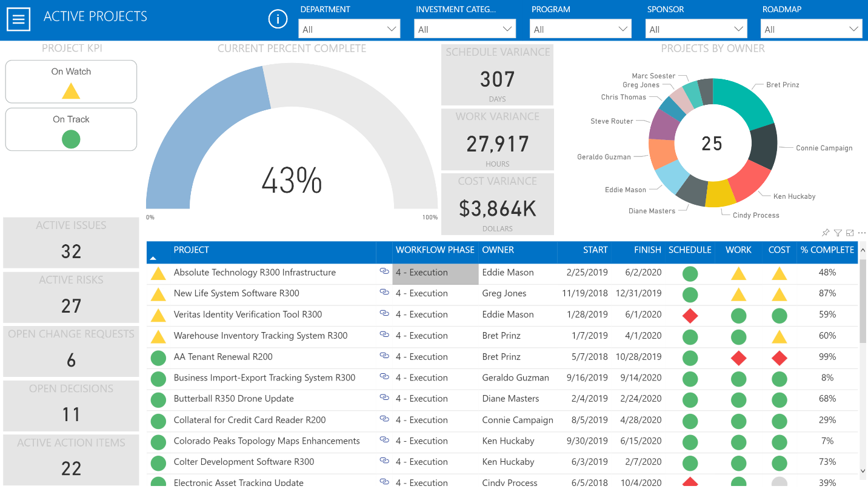This screenshot has height=489, width=868.
Task: Open more options ellipsis above the table
Action: tap(862, 233)
